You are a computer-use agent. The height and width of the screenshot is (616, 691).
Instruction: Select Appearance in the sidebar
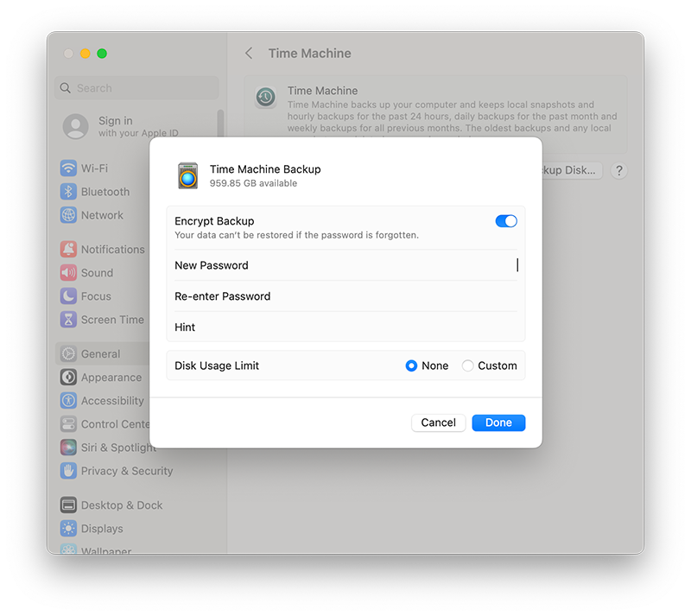coord(111,378)
